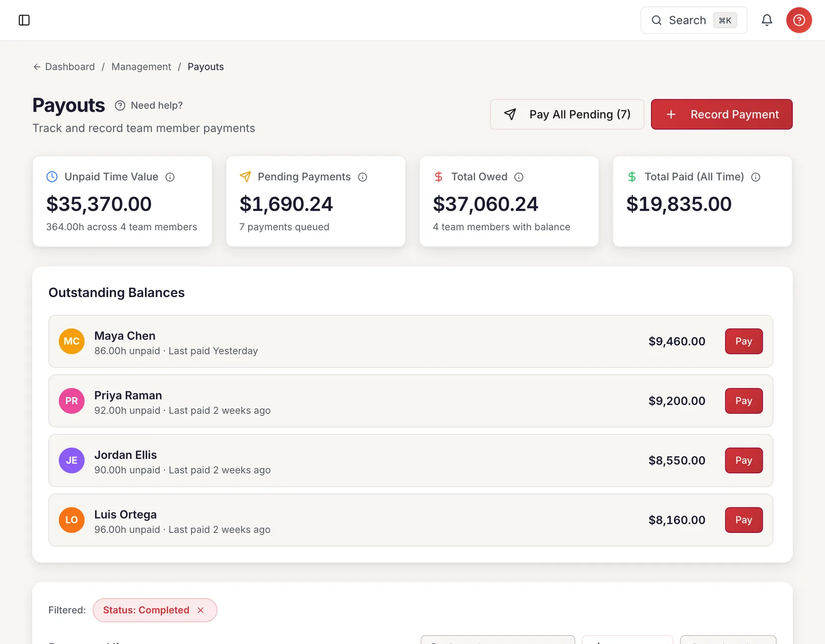
Task: Select the $1,690.24 pending amount
Action: (x=286, y=204)
